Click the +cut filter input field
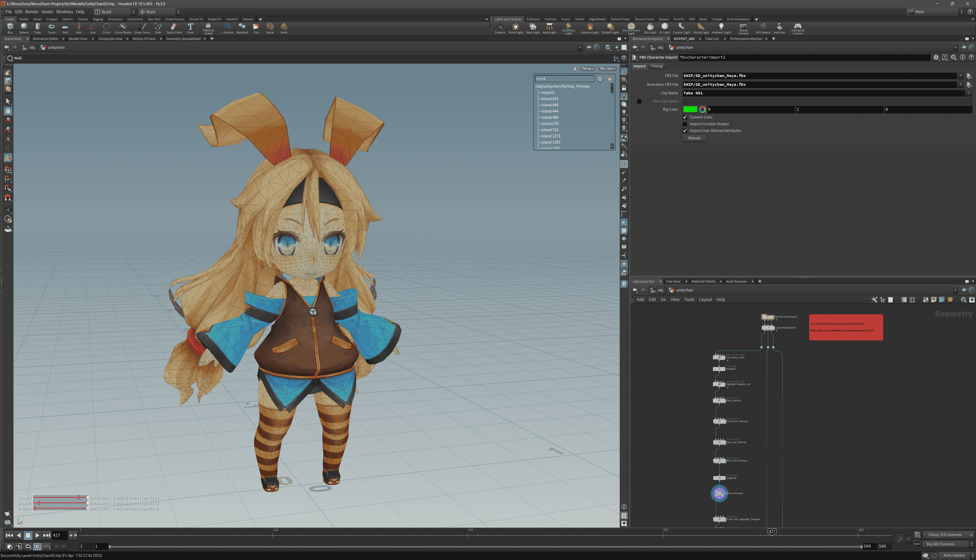This screenshot has width=976, height=560. (564, 79)
